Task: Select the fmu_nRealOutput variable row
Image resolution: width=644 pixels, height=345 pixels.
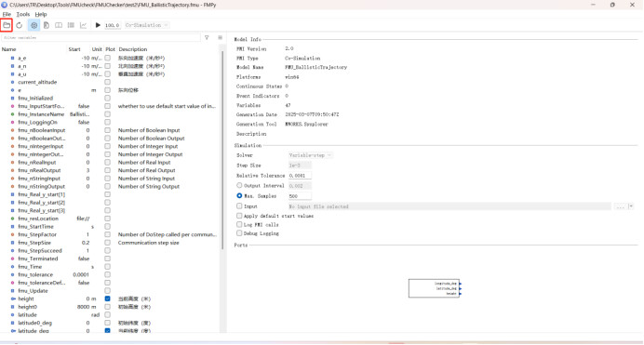Action: pos(109,171)
